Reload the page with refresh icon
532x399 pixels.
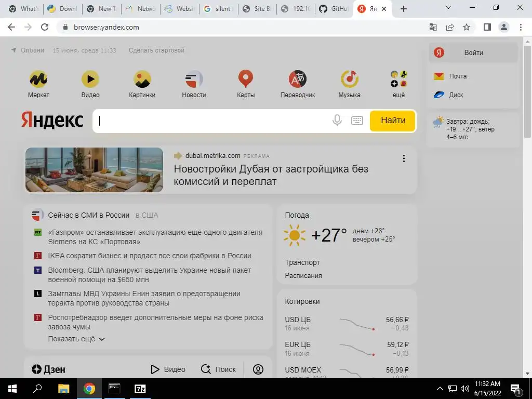click(x=45, y=27)
